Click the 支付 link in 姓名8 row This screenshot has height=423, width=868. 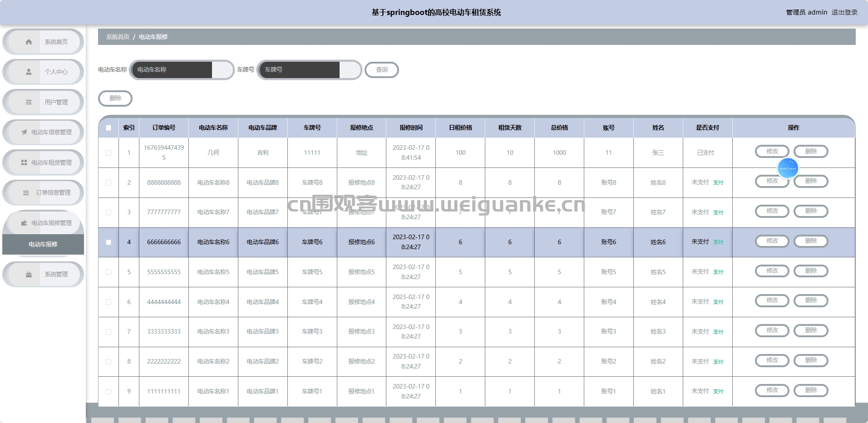718,182
